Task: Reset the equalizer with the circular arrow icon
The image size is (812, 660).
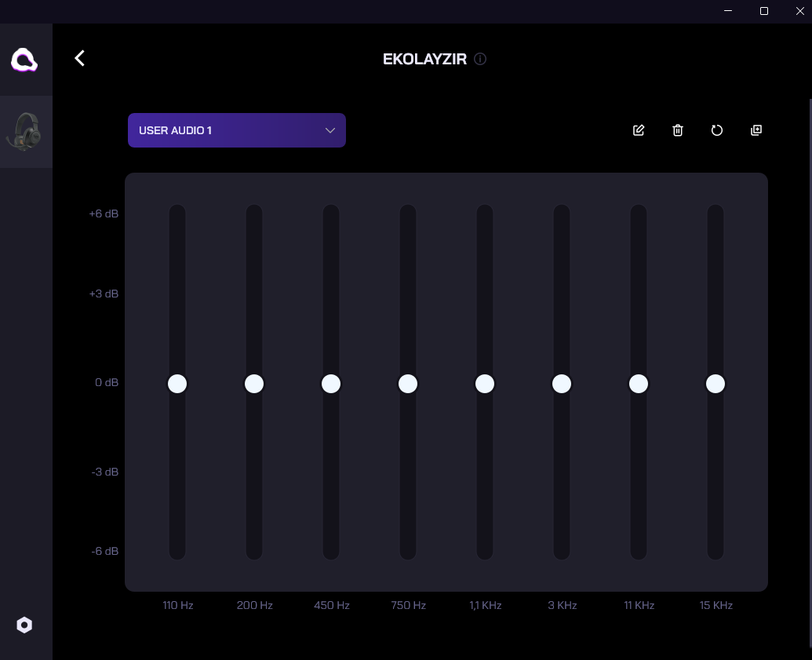Action: coord(717,130)
